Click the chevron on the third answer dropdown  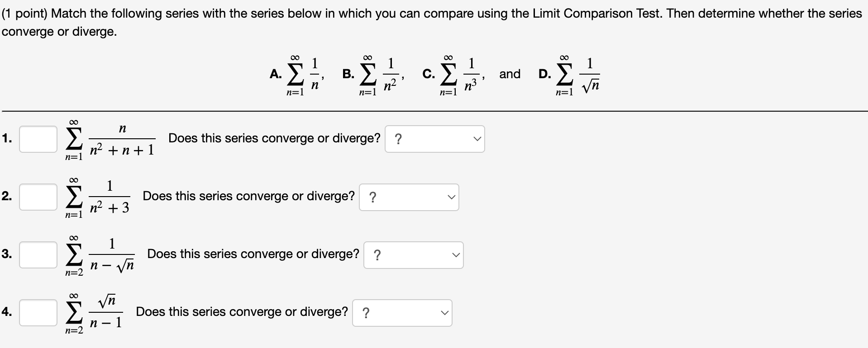pos(455,254)
